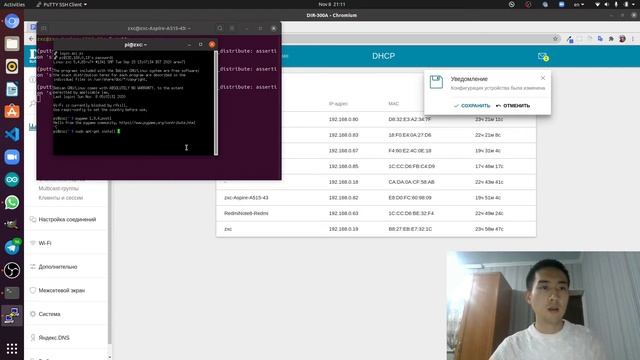Click the router sidebar scrollbar

tap(109, 261)
